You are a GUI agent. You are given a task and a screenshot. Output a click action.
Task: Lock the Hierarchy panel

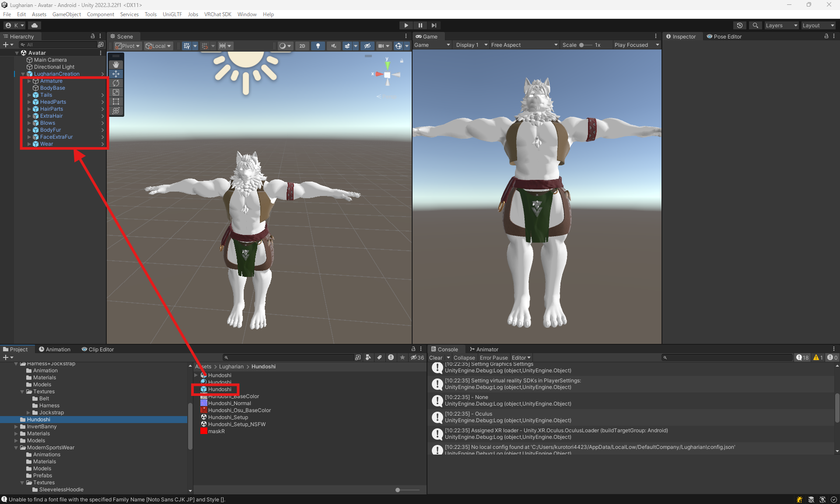(93, 36)
